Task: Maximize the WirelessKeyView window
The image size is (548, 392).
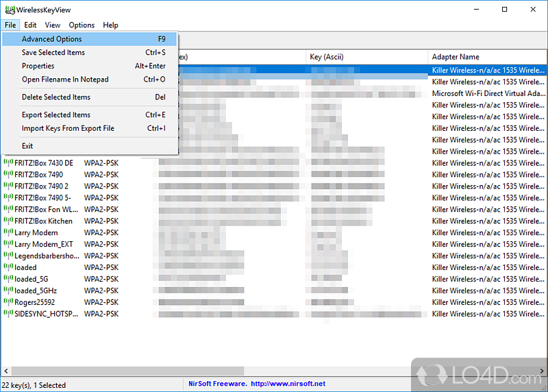Action: [504, 10]
